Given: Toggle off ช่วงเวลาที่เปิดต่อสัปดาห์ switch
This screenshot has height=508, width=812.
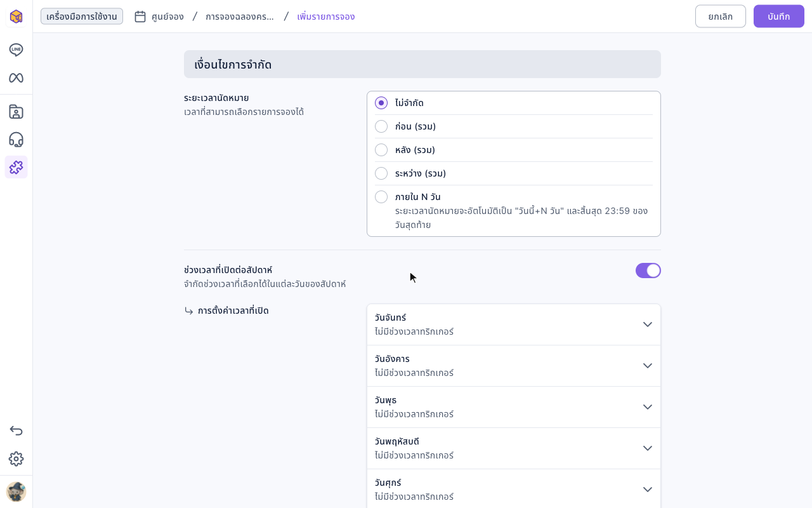Looking at the screenshot, I should click(648, 271).
